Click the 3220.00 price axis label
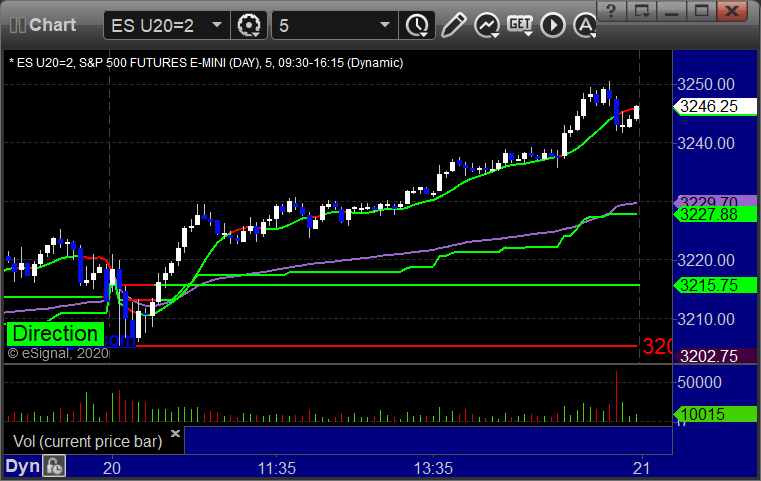This screenshot has width=761, height=481. click(706, 261)
